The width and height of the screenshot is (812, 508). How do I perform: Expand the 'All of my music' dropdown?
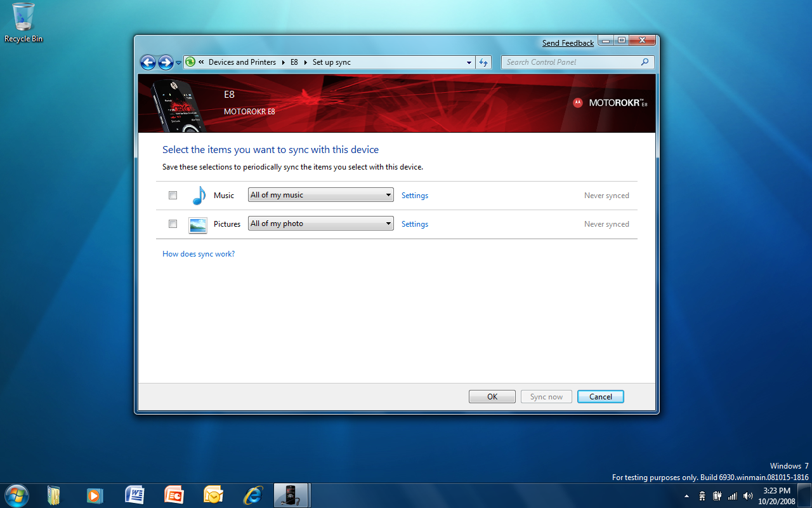pyautogui.click(x=320, y=195)
